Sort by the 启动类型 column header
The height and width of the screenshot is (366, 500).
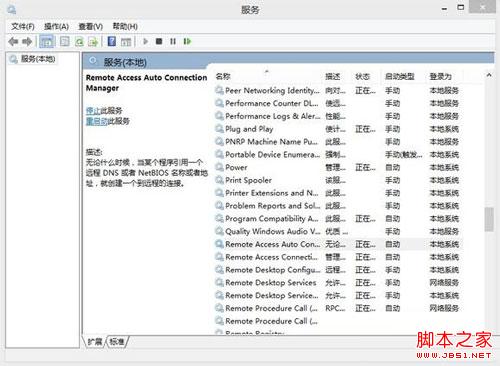click(399, 76)
